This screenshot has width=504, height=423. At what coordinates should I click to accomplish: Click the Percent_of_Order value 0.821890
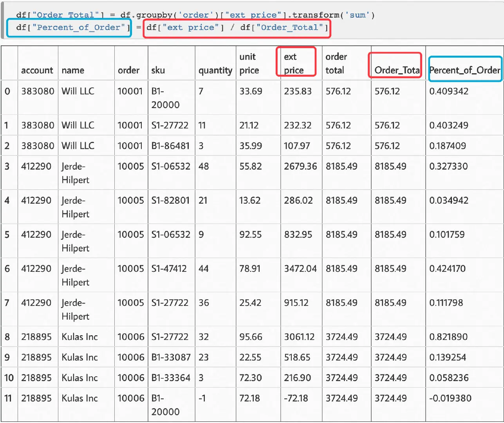(448, 336)
